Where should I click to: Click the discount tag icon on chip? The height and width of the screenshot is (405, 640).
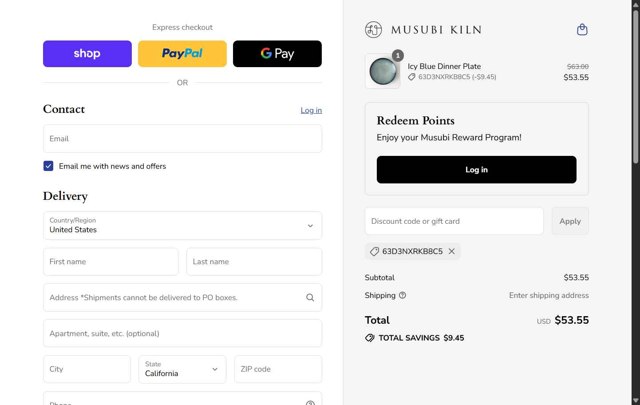(374, 251)
